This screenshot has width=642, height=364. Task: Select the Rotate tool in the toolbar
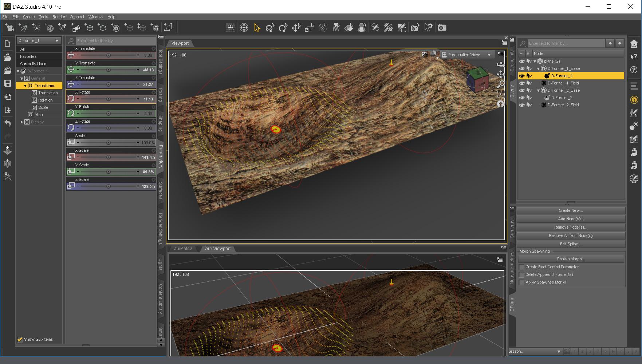point(283,28)
